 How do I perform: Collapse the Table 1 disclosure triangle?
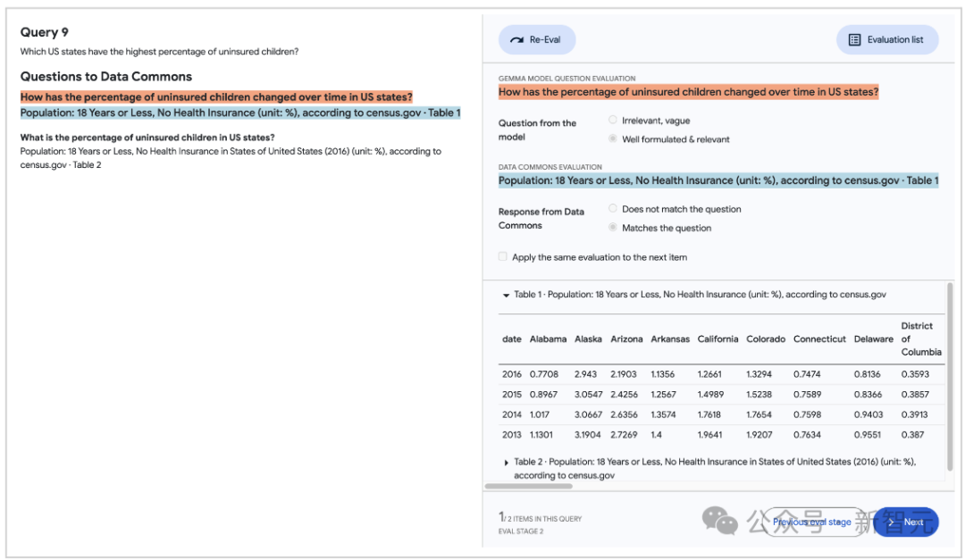pyautogui.click(x=506, y=295)
